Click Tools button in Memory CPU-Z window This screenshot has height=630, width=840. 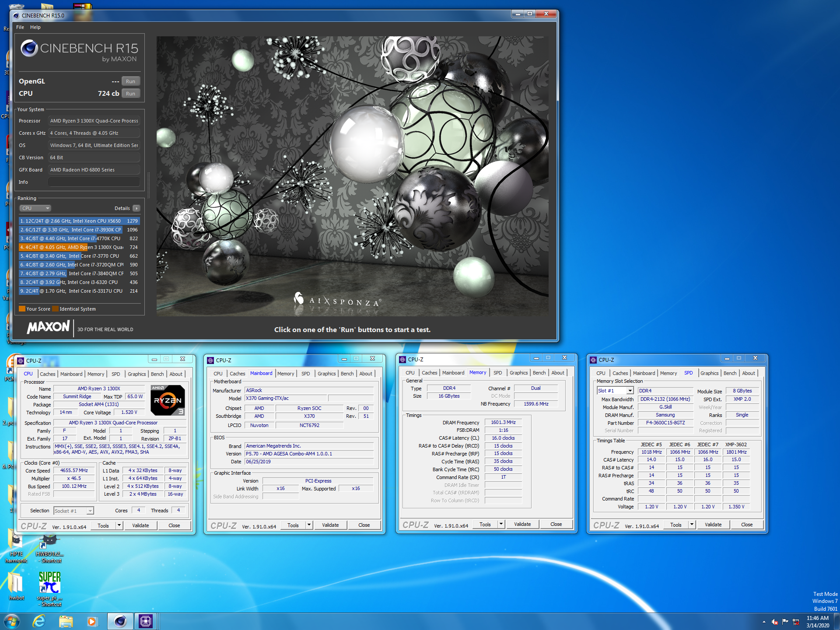pyautogui.click(x=485, y=524)
